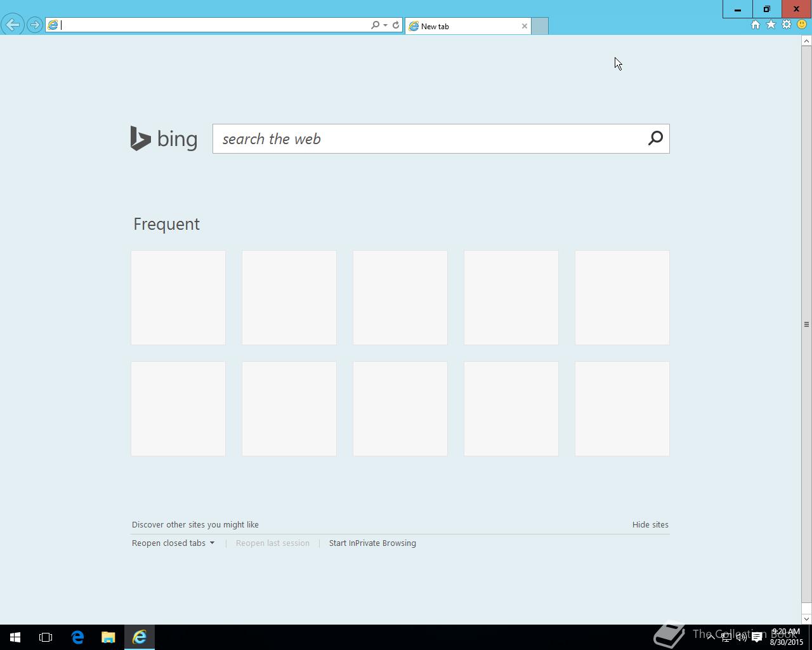Submit Bing search with magnifier button
The height and width of the screenshot is (650, 812).
click(x=656, y=138)
